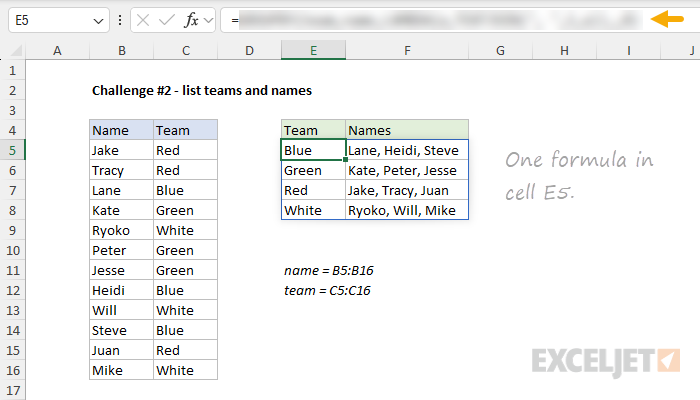Click the 'White' cell in results table

(x=313, y=210)
